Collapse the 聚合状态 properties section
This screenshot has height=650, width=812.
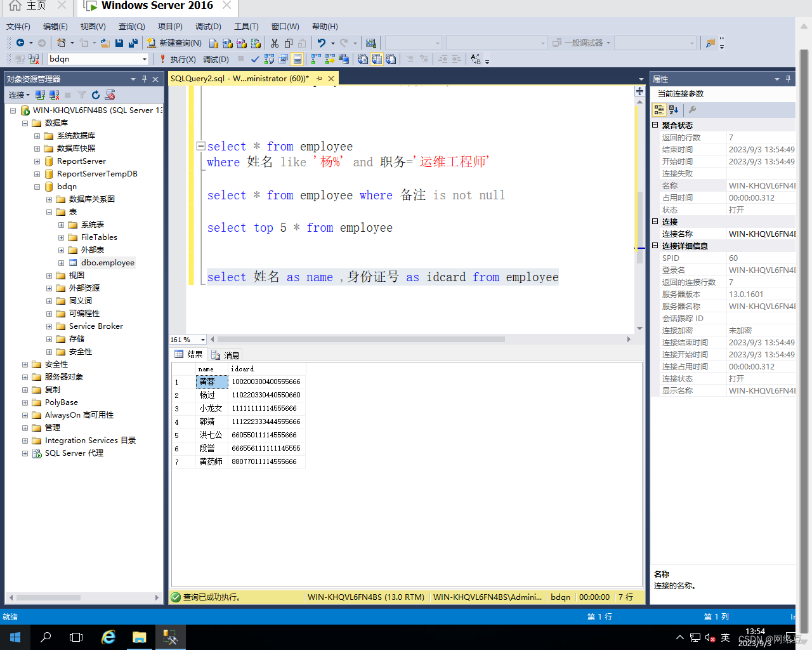(x=655, y=125)
